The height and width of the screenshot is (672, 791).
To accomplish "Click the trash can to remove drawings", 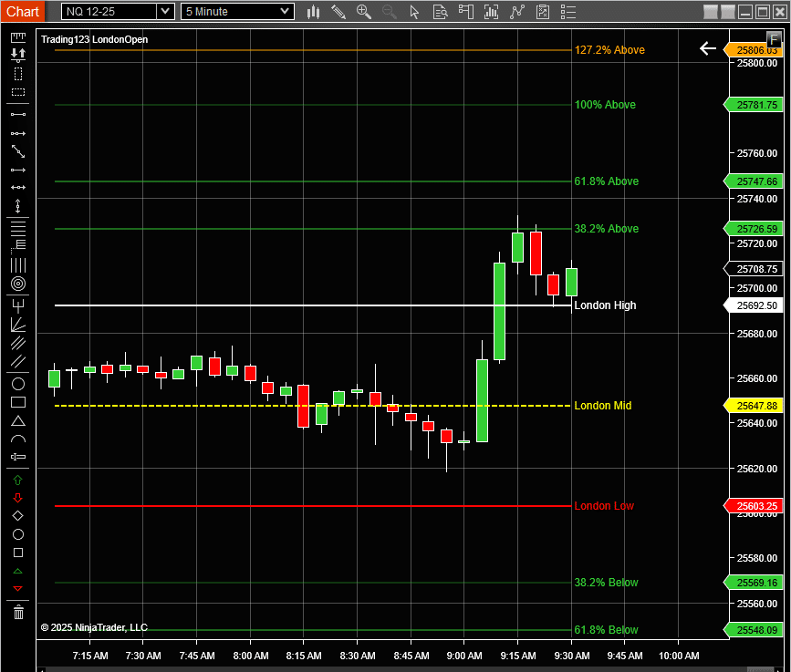I will (x=18, y=612).
